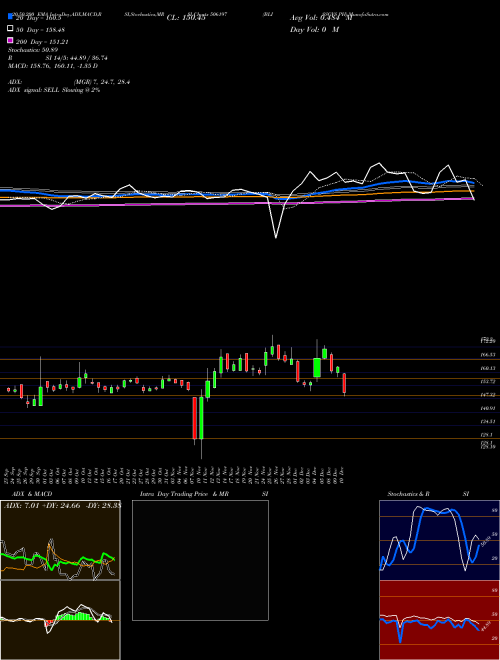
Task: Click the ADX (MGR) 7, 24.7, 28.4 values
Action: click(x=101, y=82)
